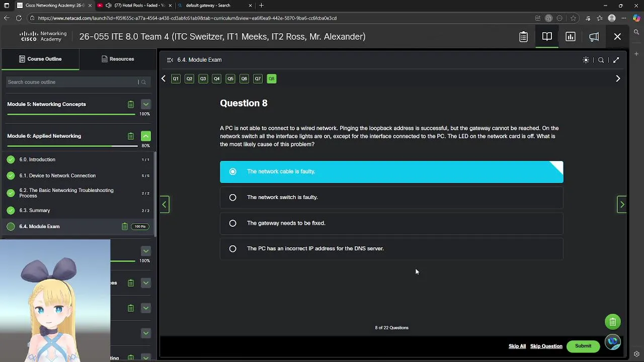Screen dimensions: 644x362
Task: Close the course with the header X
Action: pos(617,37)
